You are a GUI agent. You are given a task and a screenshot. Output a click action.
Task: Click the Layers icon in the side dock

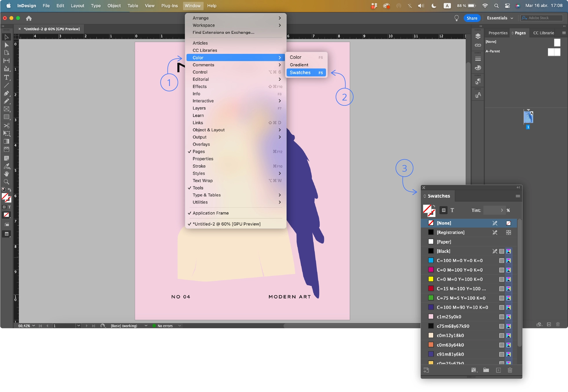[478, 36]
